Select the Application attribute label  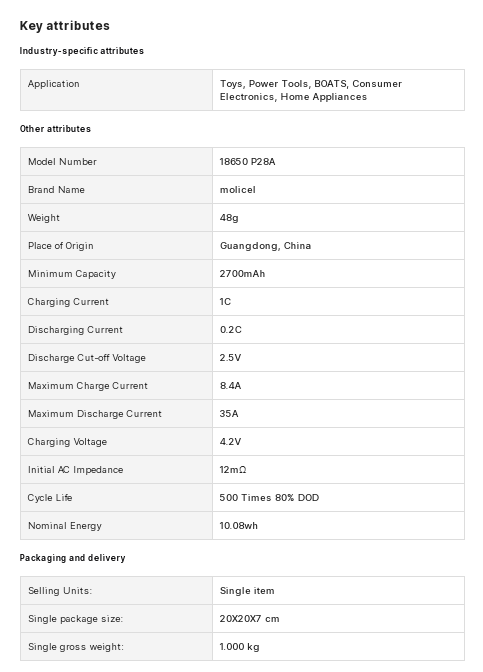coord(54,84)
